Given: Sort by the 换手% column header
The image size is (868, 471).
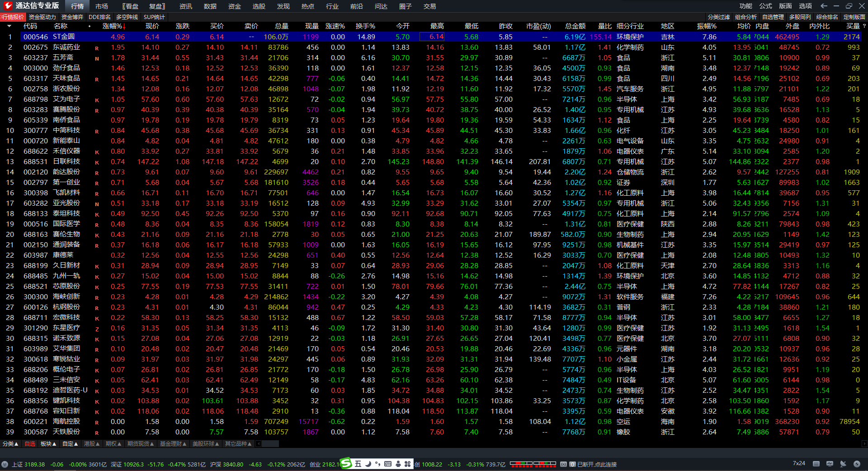Looking at the screenshot, I should point(365,26).
